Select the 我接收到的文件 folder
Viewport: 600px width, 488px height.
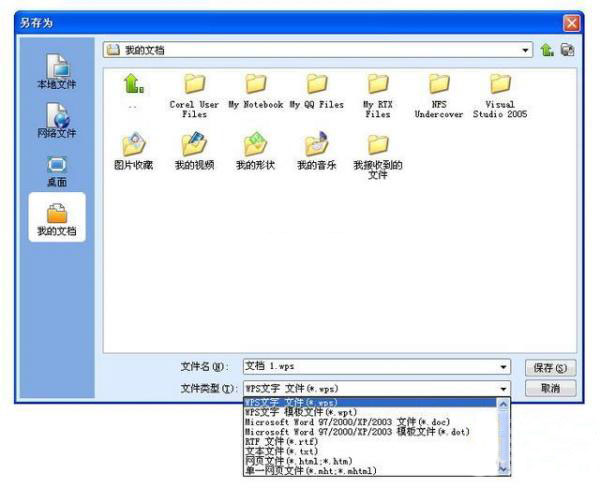(378, 156)
